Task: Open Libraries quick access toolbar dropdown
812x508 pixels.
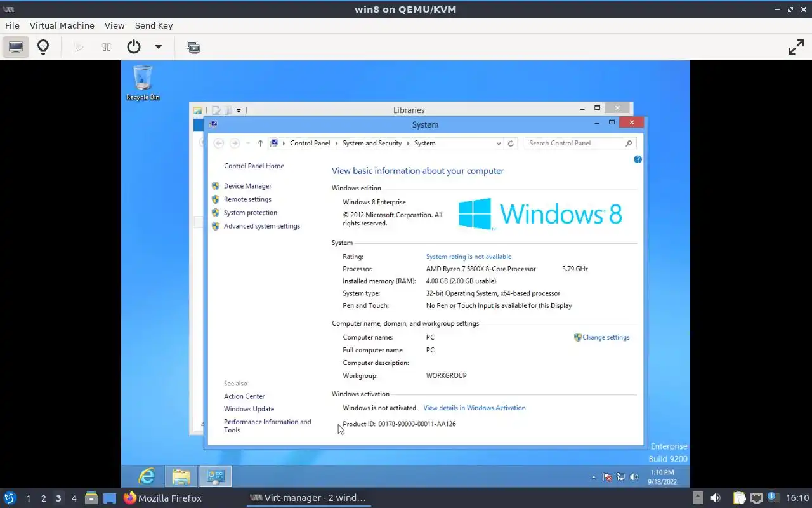Action: [239, 110]
